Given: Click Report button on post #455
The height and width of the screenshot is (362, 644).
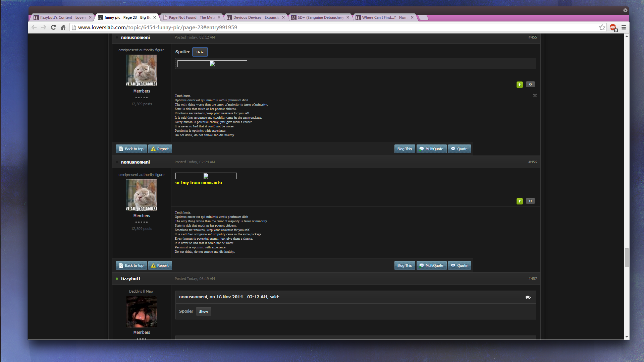Looking at the screenshot, I should pyautogui.click(x=160, y=149).
